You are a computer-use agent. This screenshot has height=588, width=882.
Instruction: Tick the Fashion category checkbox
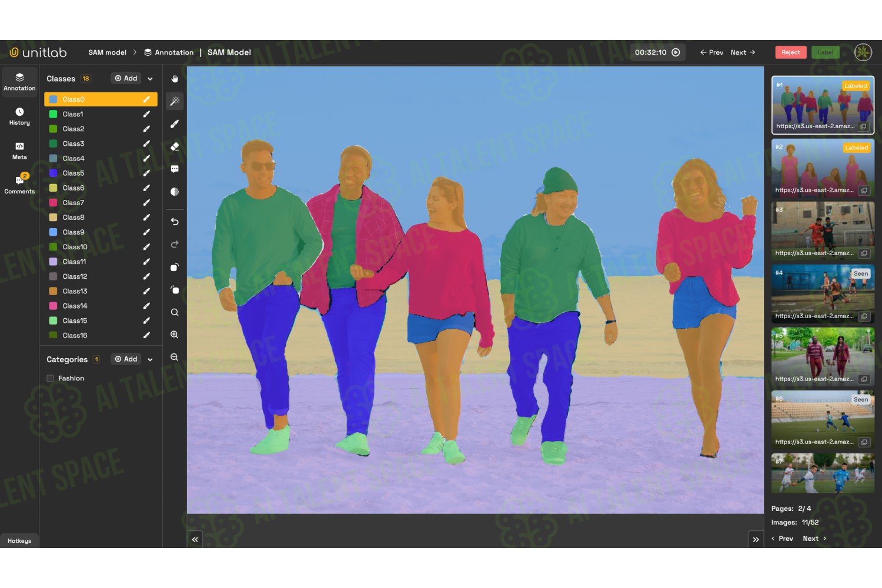point(50,379)
